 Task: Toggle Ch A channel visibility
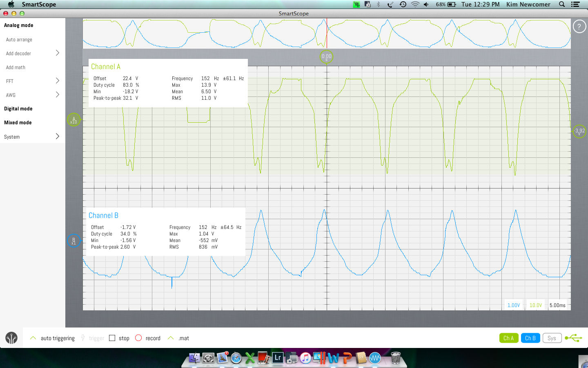(508, 338)
